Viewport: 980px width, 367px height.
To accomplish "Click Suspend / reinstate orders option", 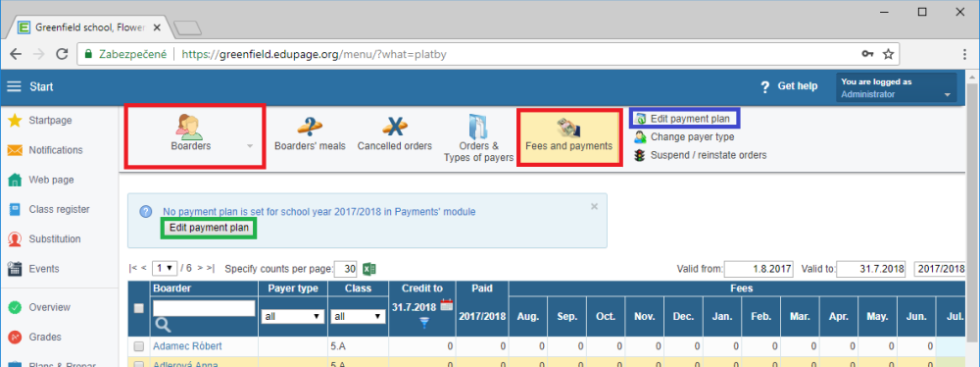I will pos(700,155).
